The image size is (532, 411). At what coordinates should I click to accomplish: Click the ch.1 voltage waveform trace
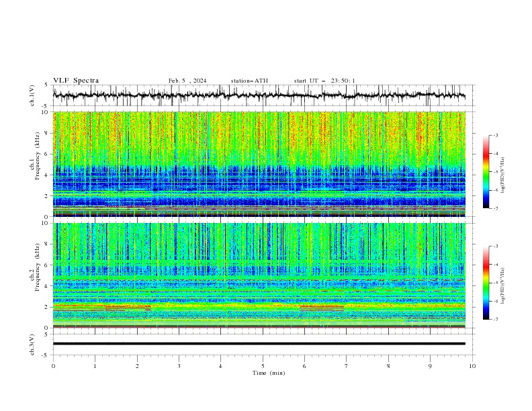click(259, 95)
